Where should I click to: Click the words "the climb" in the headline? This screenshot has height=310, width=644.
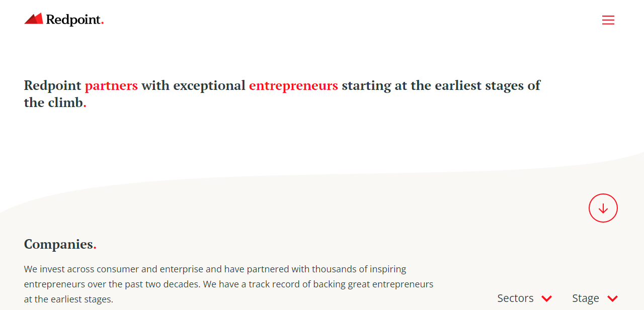pyautogui.click(x=53, y=102)
